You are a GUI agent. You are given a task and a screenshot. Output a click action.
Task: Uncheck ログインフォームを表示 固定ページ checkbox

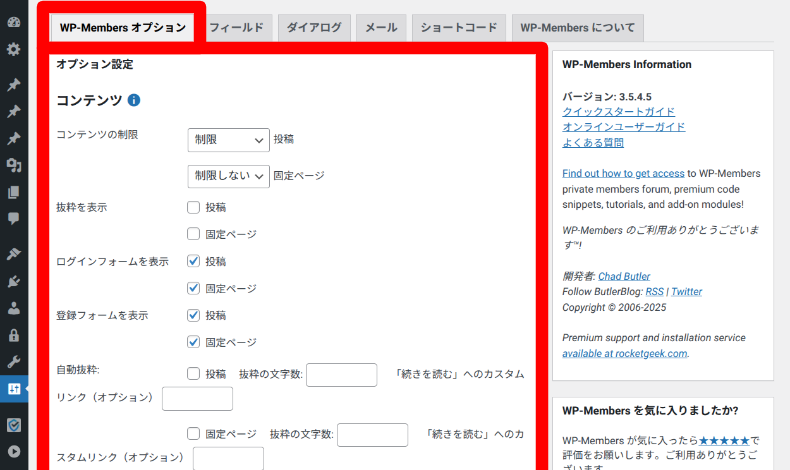click(193, 288)
